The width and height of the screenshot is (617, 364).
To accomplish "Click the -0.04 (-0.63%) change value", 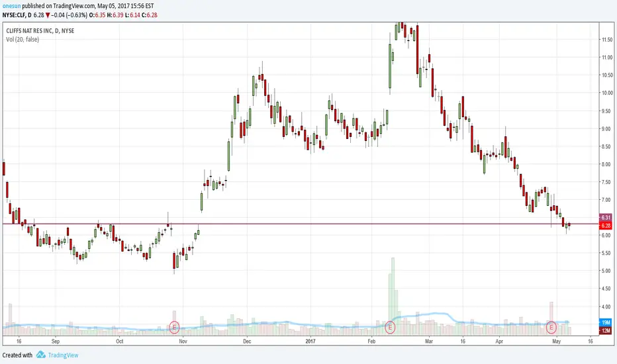I will pos(70,15).
